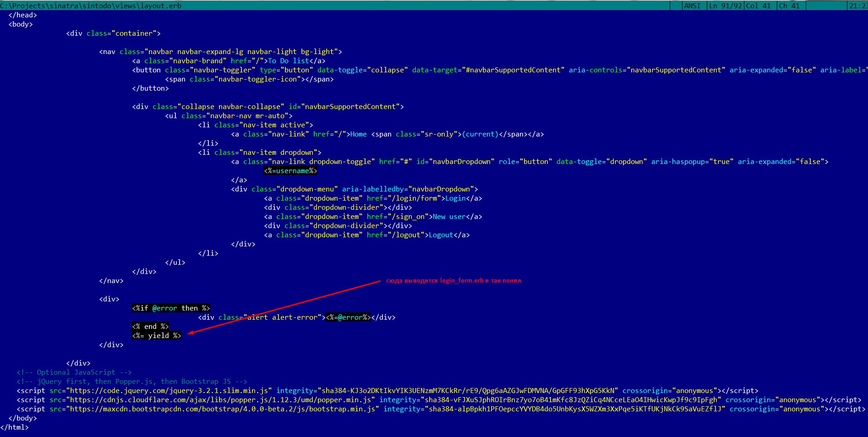Click the "To Do list" brand text
This screenshot has width=868, height=437.
pyautogui.click(x=289, y=61)
